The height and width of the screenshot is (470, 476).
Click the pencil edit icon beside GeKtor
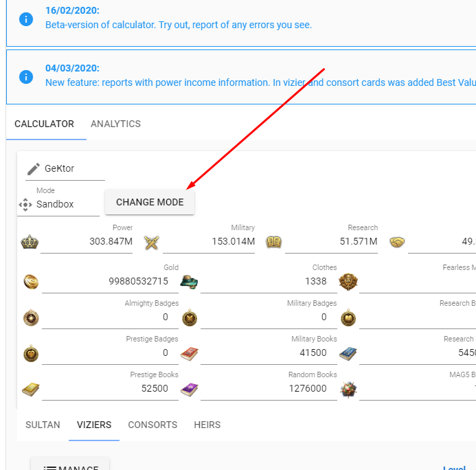[x=33, y=169]
